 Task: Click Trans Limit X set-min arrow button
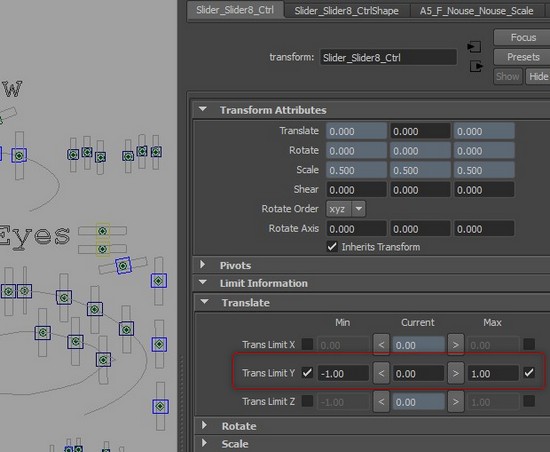coord(381,345)
